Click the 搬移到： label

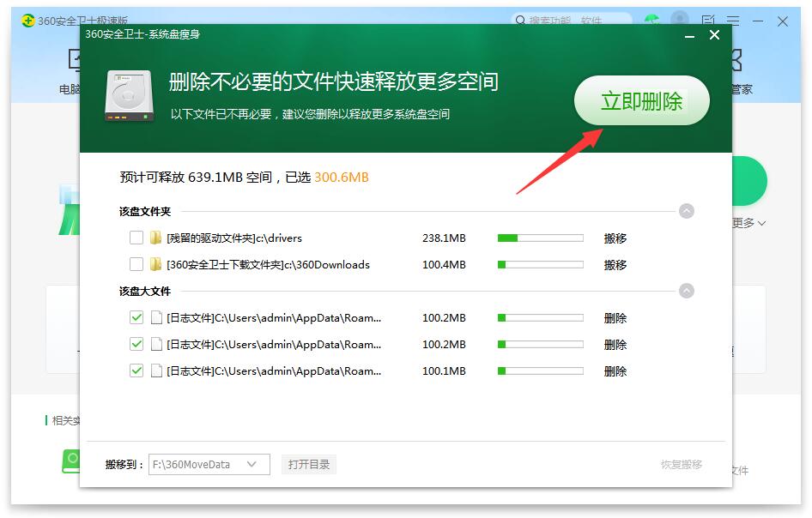124,464
